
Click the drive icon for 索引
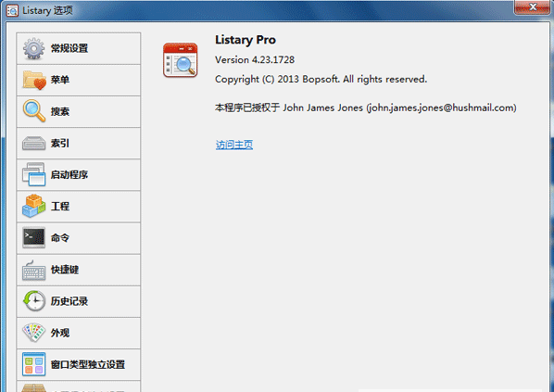click(33, 143)
